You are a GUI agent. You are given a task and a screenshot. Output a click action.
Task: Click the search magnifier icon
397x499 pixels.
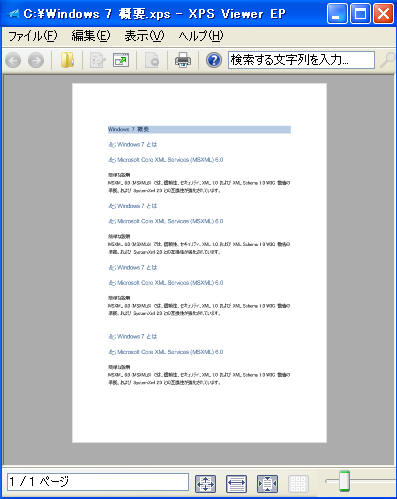[x=388, y=60]
